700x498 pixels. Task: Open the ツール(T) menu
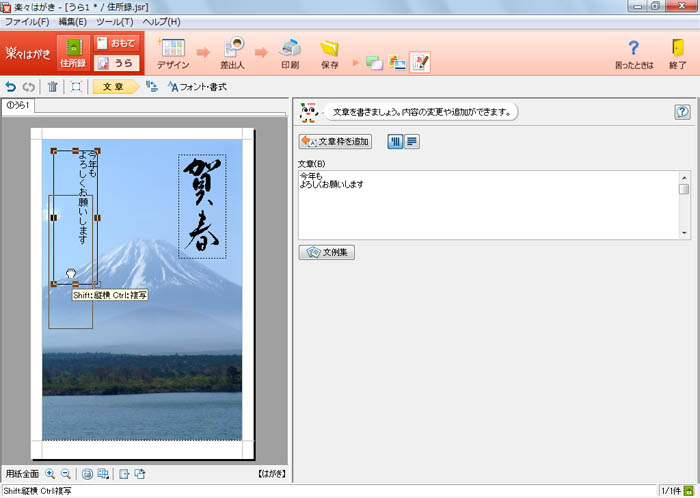pos(115,21)
